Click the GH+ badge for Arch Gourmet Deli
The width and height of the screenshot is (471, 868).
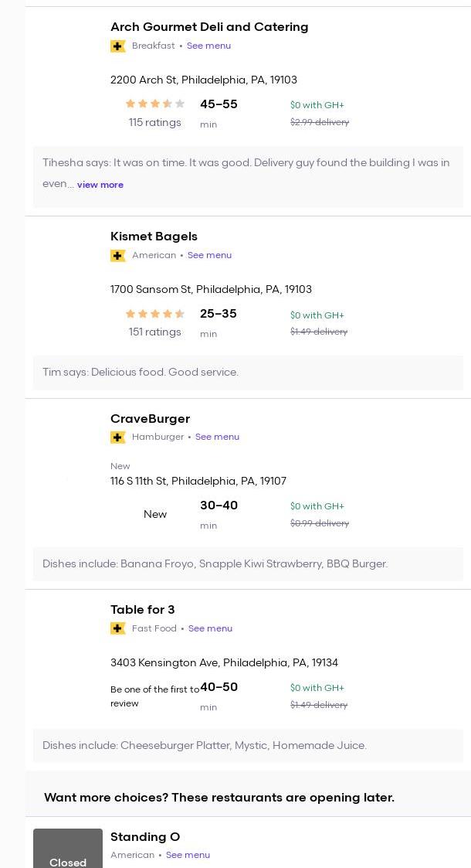[x=118, y=46]
